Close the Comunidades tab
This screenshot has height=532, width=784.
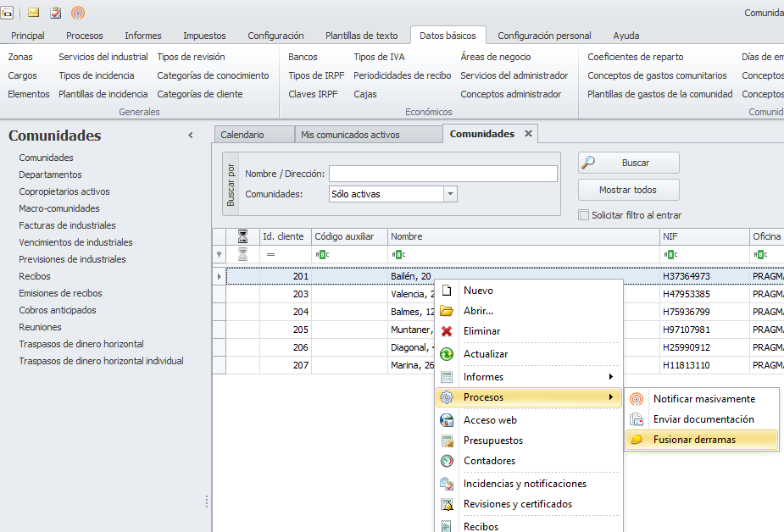[x=528, y=134]
